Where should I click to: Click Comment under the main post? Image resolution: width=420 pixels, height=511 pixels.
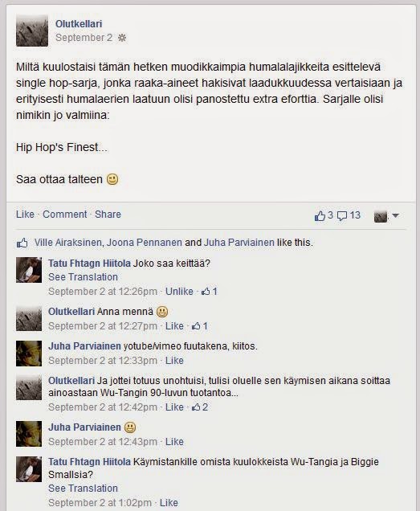(x=65, y=215)
